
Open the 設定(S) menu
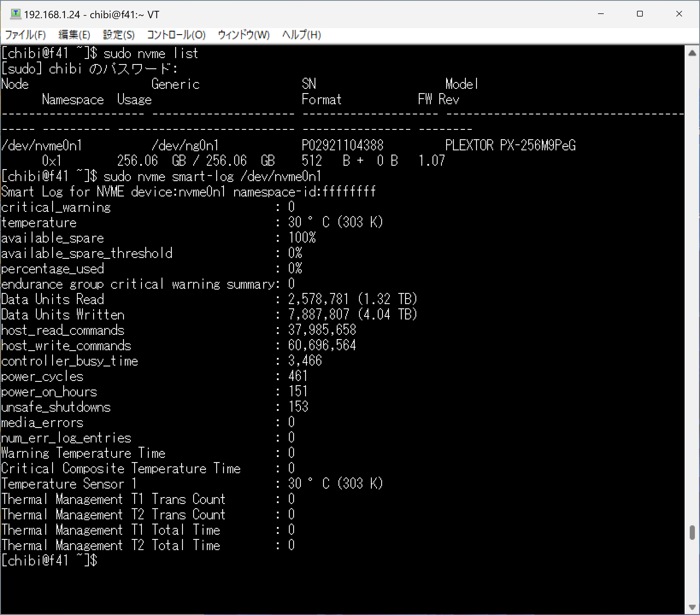[119, 35]
